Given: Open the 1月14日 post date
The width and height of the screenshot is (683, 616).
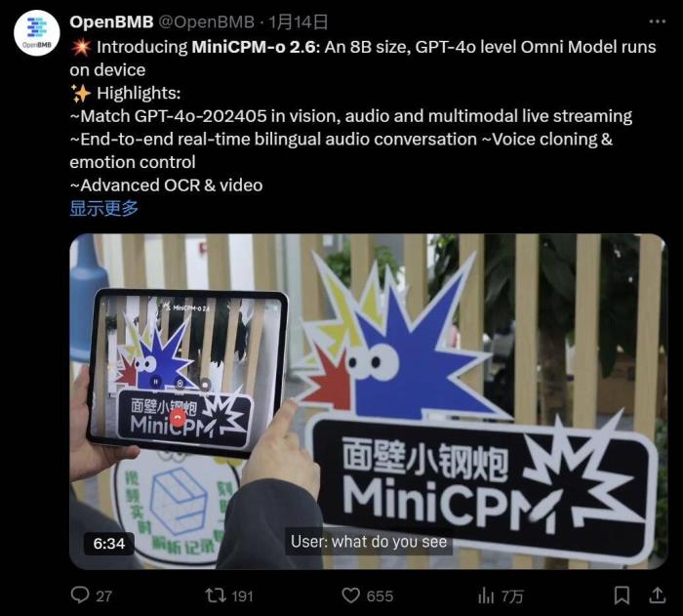Looking at the screenshot, I should [298, 21].
